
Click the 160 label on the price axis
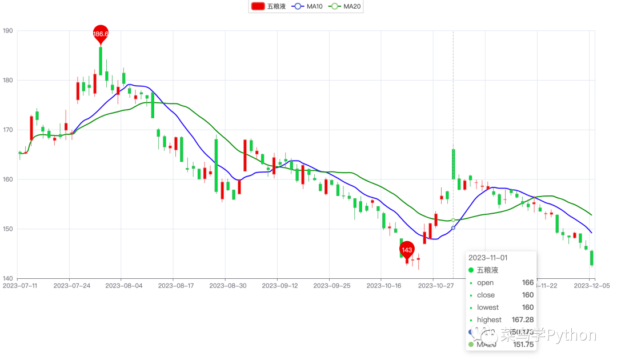pos(8,179)
